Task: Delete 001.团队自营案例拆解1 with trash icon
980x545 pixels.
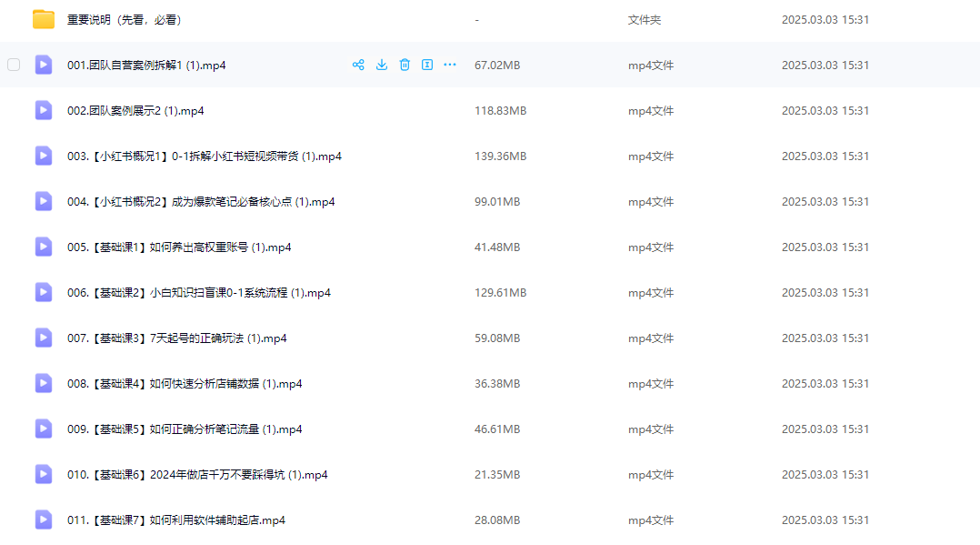Action: (405, 65)
